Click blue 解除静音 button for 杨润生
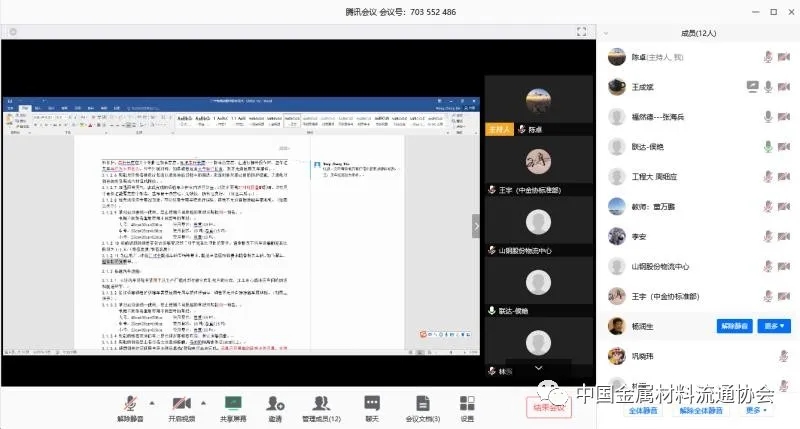The height and width of the screenshot is (429, 800). (735, 326)
